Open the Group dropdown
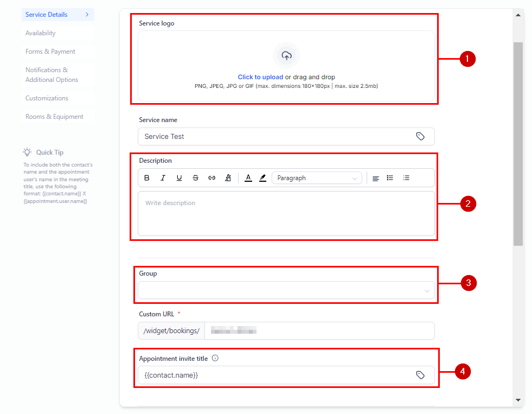Viewport: 532px width, 414px height. coord(286,290)
